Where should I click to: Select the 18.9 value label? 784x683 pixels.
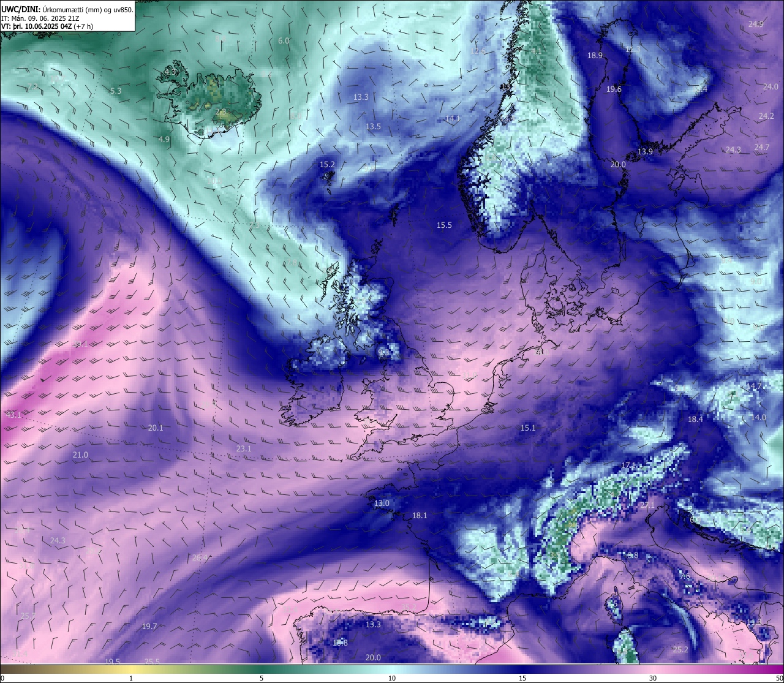pos(595,56)
